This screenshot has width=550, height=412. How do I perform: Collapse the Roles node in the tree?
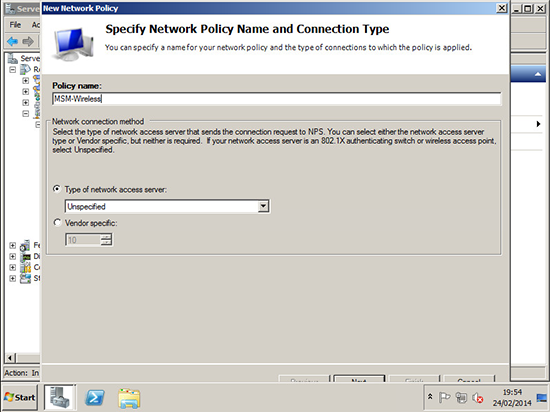pos(13,70)
